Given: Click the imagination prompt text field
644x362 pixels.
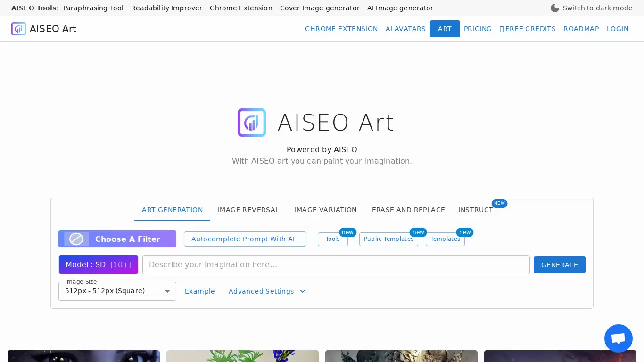Looking at the screenshot, I should (x=336, y=265).
